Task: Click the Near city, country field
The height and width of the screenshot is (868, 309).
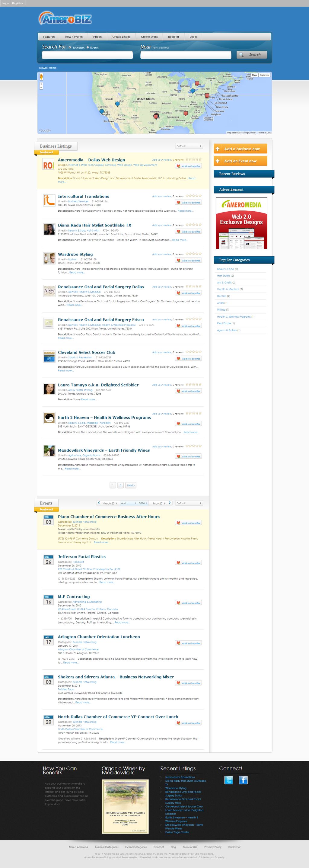Action: tap(186, 55)
